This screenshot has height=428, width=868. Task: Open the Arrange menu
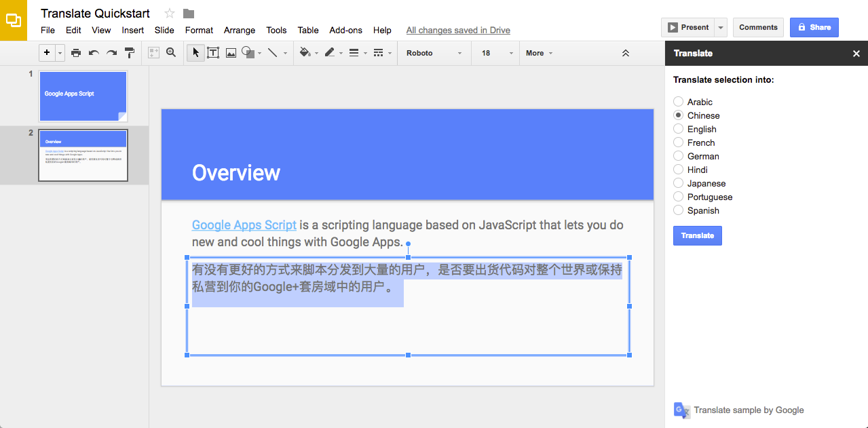[x=239, y=30]
